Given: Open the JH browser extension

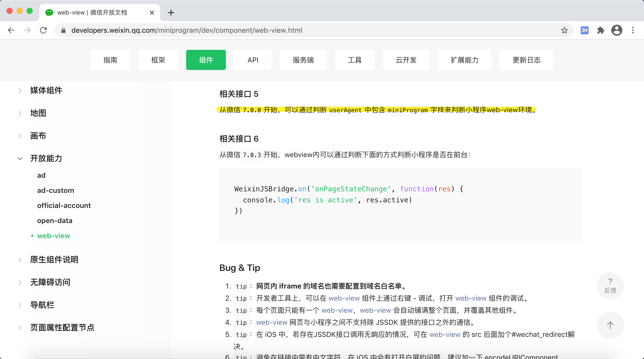Looking at the screenshot, I should pos(584,30).
